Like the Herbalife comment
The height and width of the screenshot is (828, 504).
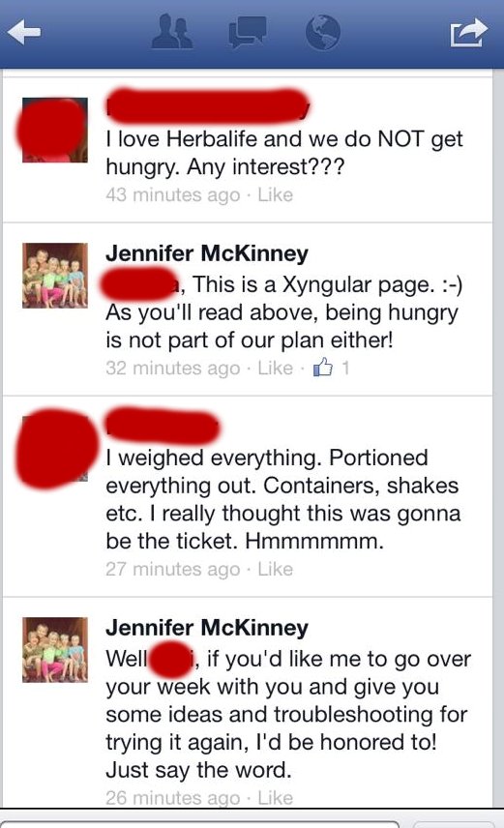click(276, 194)
